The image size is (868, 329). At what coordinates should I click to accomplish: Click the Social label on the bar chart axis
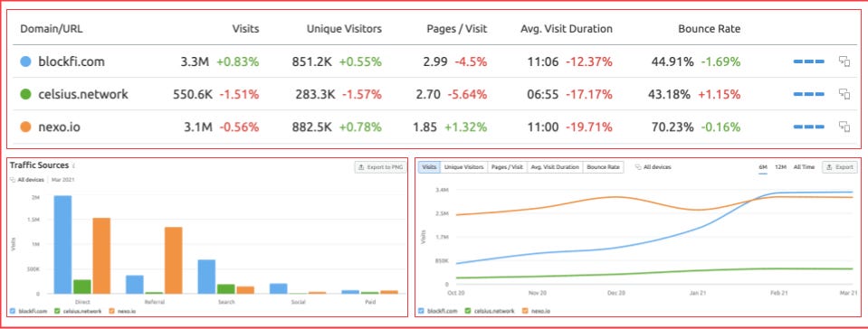299,302
